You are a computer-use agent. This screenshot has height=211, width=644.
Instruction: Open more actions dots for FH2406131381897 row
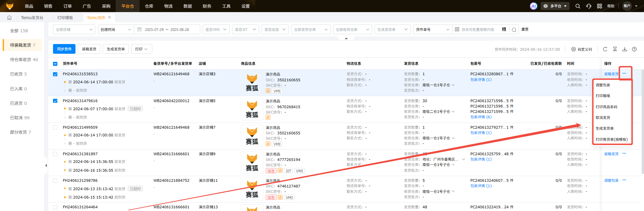(x=624, y=154)
